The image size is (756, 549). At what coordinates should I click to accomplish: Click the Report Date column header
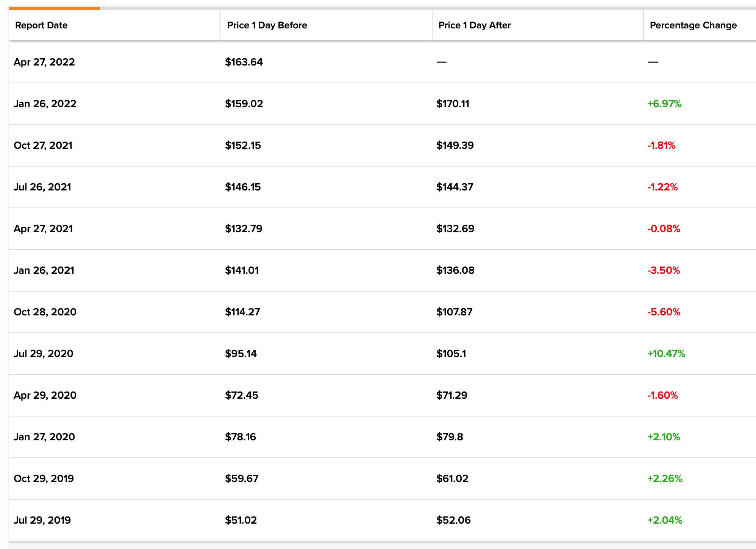tap(41, 25)
